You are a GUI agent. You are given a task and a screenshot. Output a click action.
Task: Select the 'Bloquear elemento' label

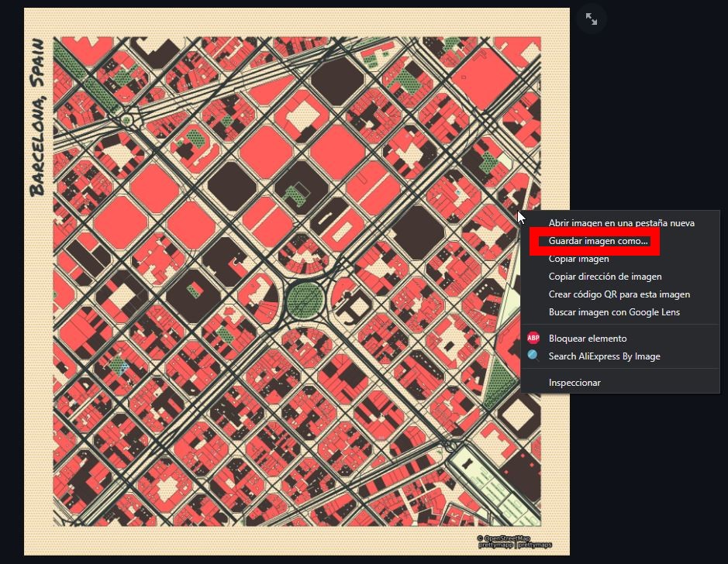click(587, 339)
